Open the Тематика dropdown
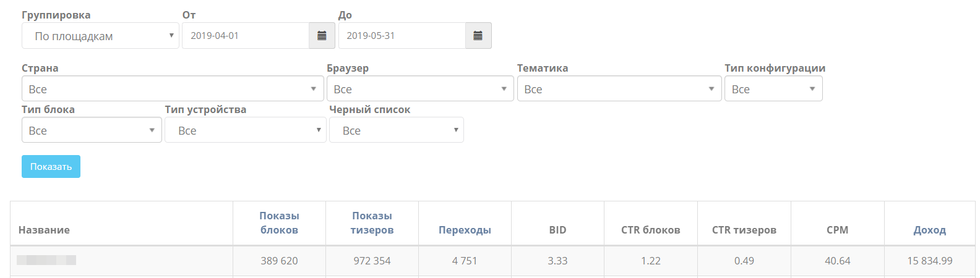Viewport: 980px width, 278px height. click(x=619, y=89)
